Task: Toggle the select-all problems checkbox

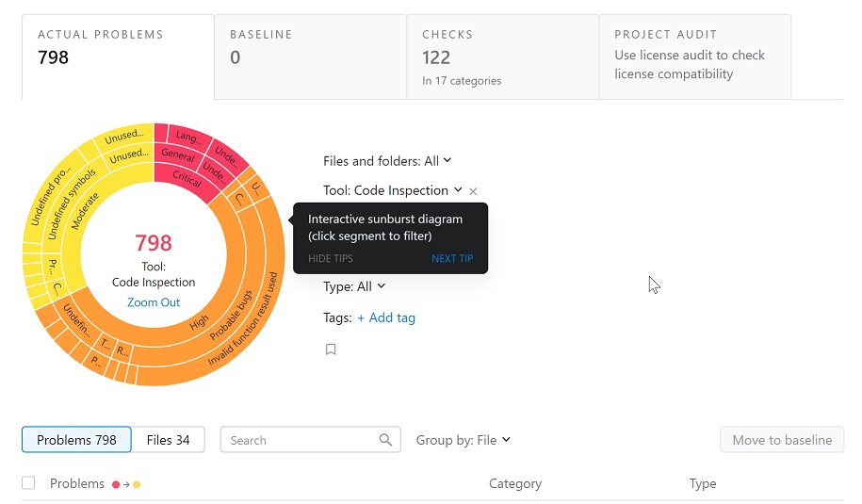Action: pos(28,483)
